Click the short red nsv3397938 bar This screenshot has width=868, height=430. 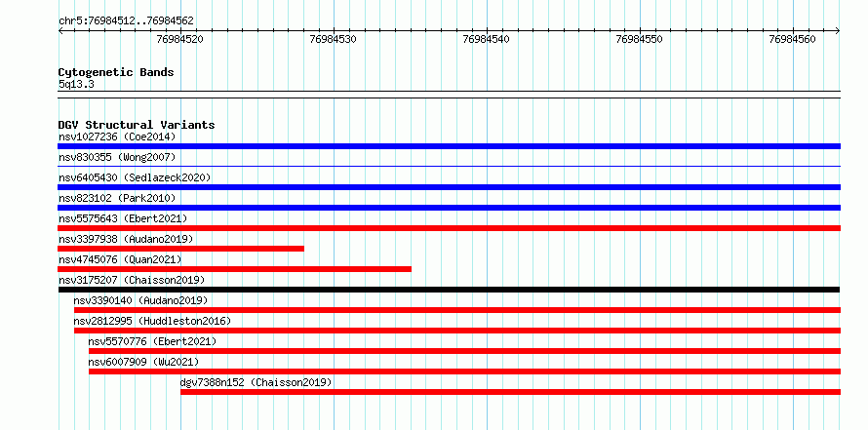[181, 249]
